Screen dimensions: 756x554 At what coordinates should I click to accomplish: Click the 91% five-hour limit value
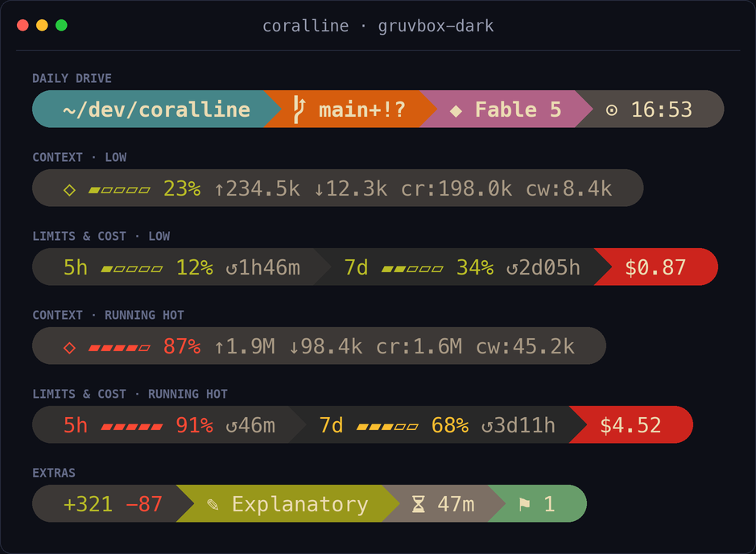click(194, 425)
